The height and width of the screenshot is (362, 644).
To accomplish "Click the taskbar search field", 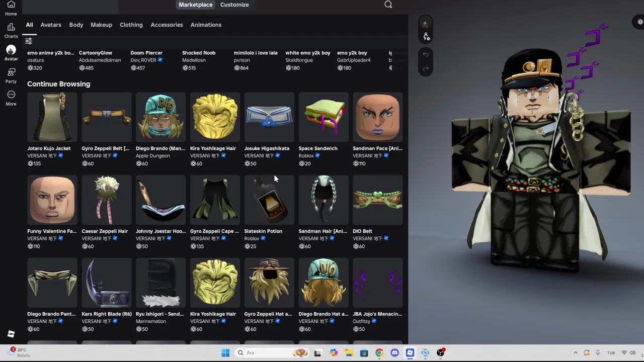I will (x=272, y=353).
